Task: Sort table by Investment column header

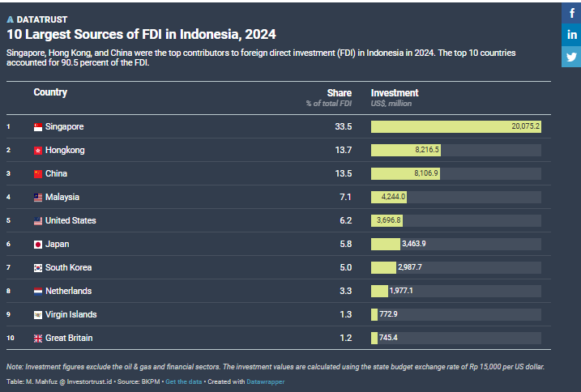Action: (x=395, y=93)
